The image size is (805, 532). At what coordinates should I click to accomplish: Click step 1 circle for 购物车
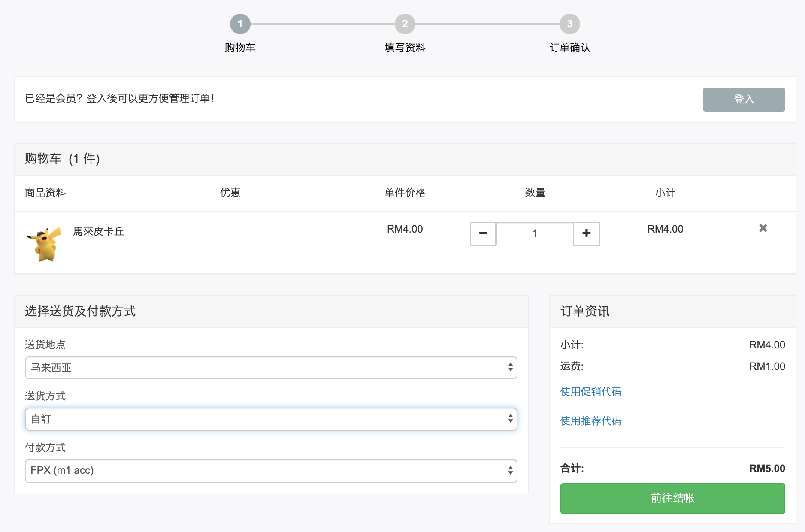click(240, 24)
